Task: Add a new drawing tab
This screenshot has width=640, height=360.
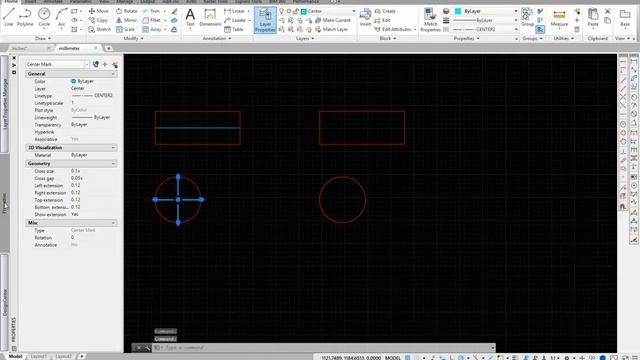Action: click(x=109, y=48)
